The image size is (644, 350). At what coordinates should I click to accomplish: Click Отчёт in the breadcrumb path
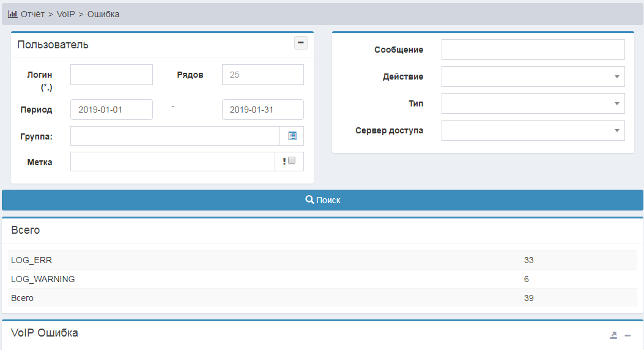click(33, 14)
